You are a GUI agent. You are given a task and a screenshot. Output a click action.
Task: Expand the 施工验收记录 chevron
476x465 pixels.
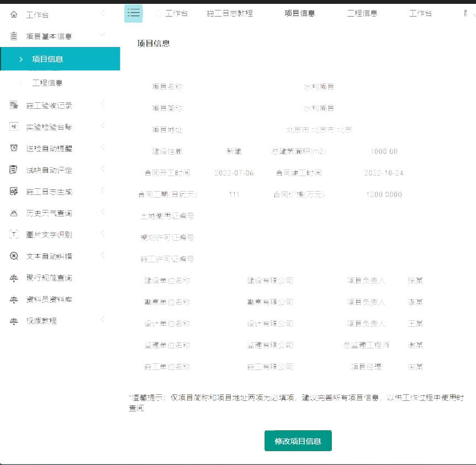pyautogui.click(x=102, y=104)
